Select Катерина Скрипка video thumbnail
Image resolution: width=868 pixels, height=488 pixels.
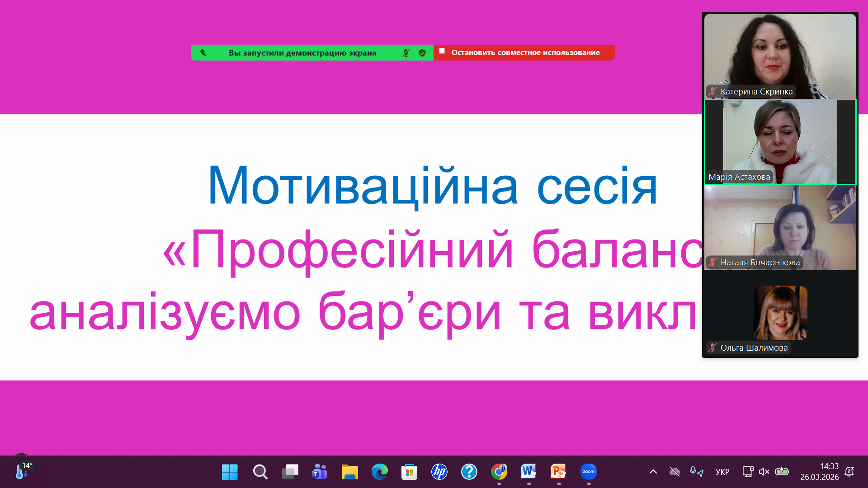(780, 56)
